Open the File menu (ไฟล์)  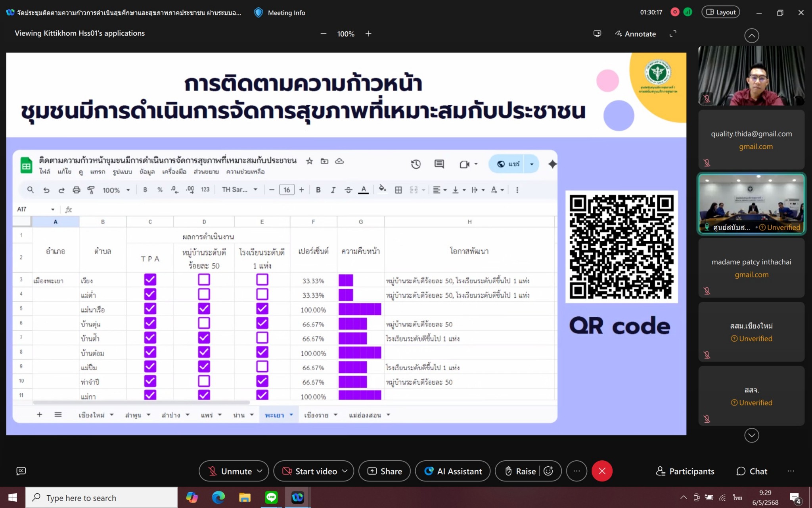click(x=44, y=171)
